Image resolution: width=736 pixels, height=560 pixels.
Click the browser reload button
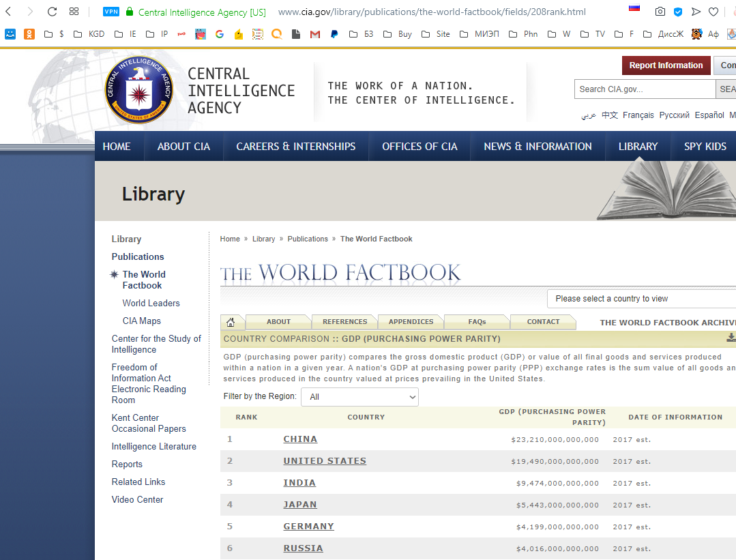click(x=52, y=12)
